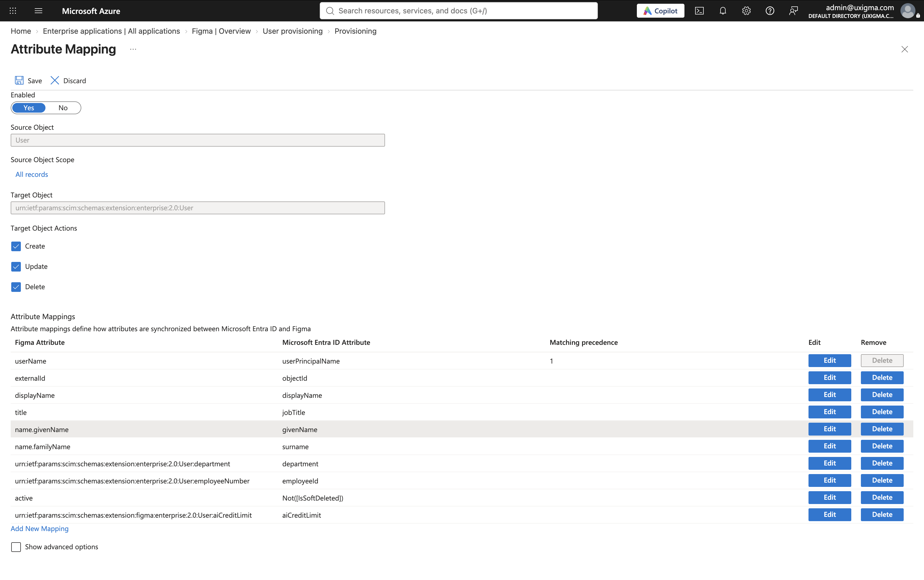Screen dimensions: 924x580
Task: Edit the aiCreditLimit mapping
Action: point(830,515)
